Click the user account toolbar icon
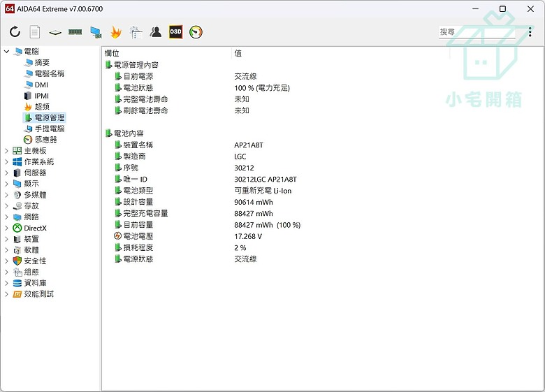The width and height of the screenshot is (545, 392). tap(156, 32)
